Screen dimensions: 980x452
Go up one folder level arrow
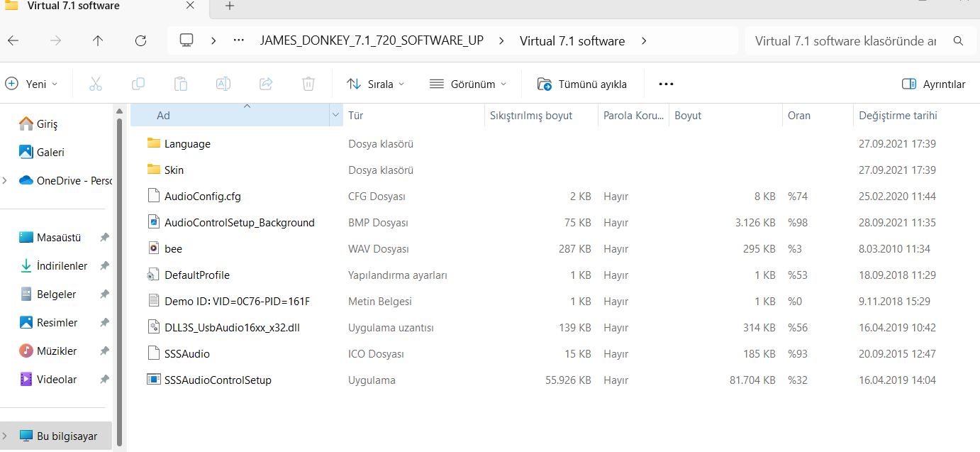98,40
